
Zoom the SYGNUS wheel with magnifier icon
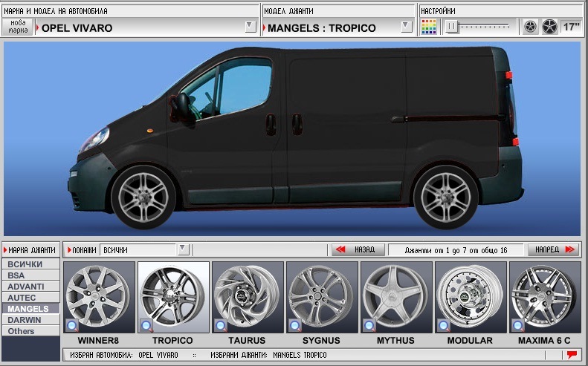tap(295, 326)
